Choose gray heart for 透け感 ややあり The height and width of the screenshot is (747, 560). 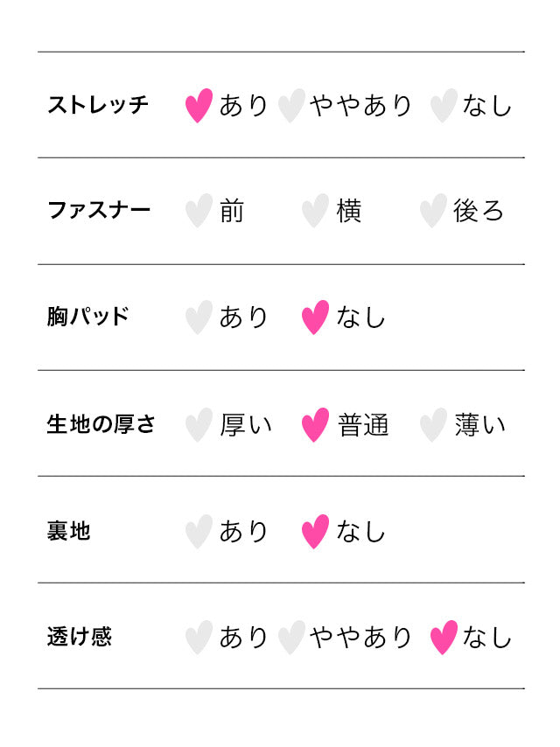(290, 638)
